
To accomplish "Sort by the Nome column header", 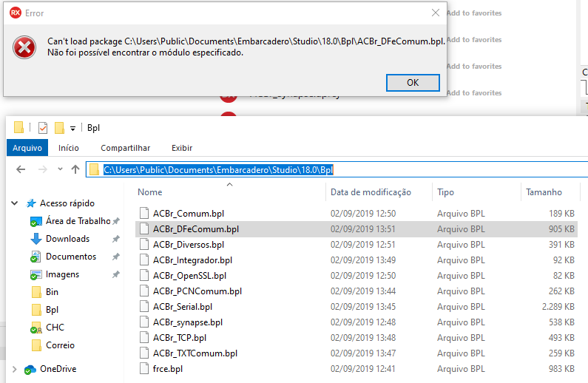I will [149, 192].
